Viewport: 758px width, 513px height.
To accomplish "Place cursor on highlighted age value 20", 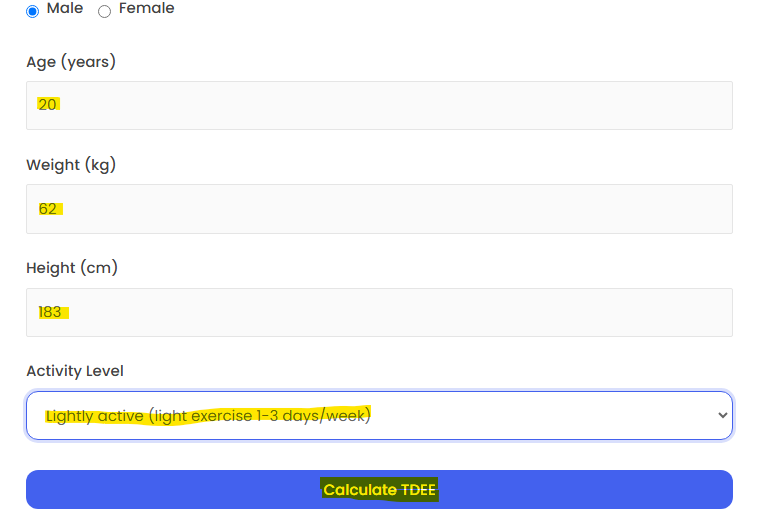I will coord(47,104).
